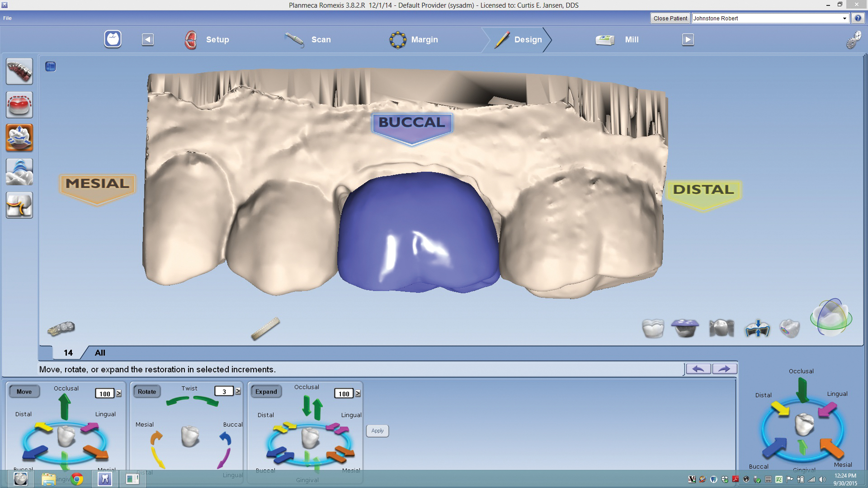Switch to the Margin tab

[414, 40]
